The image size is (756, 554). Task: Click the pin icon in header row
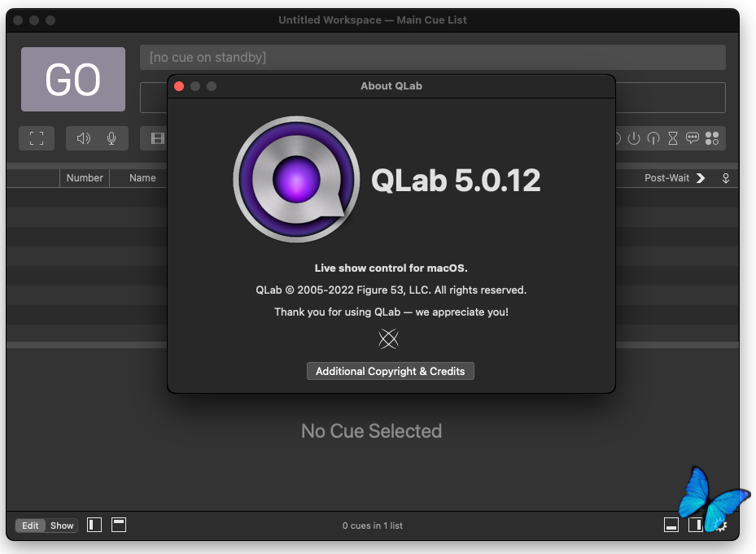[726, 178]
